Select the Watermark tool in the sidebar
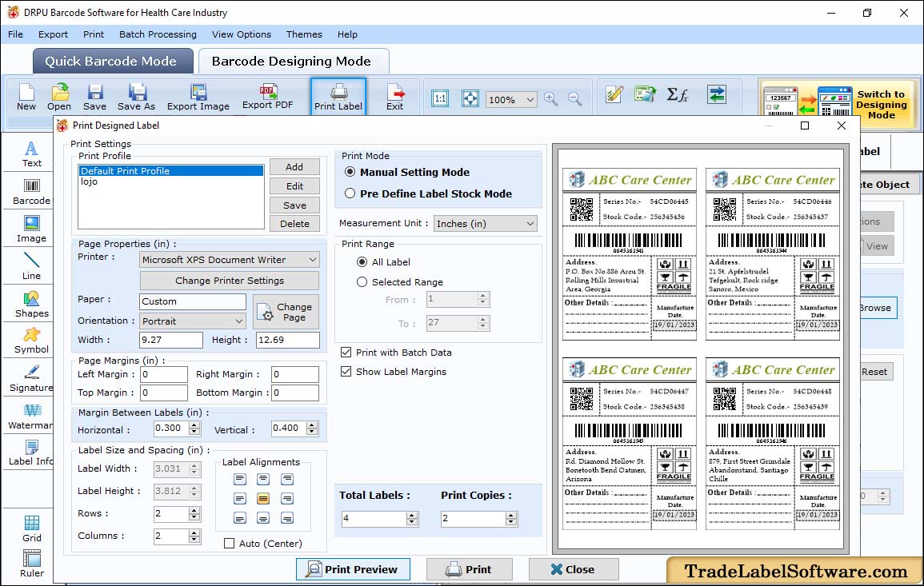The width and height of the screenshot is (924, 586). (30, 417)
